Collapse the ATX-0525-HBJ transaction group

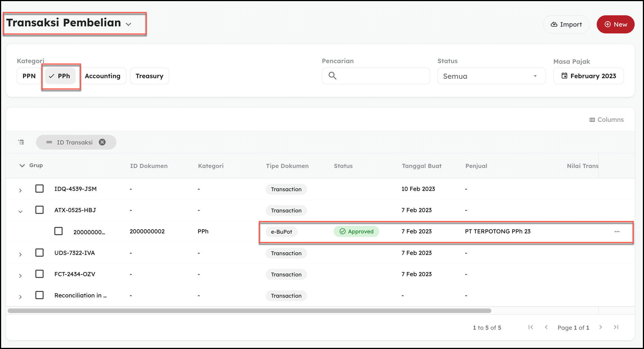[x=20, y=212]
